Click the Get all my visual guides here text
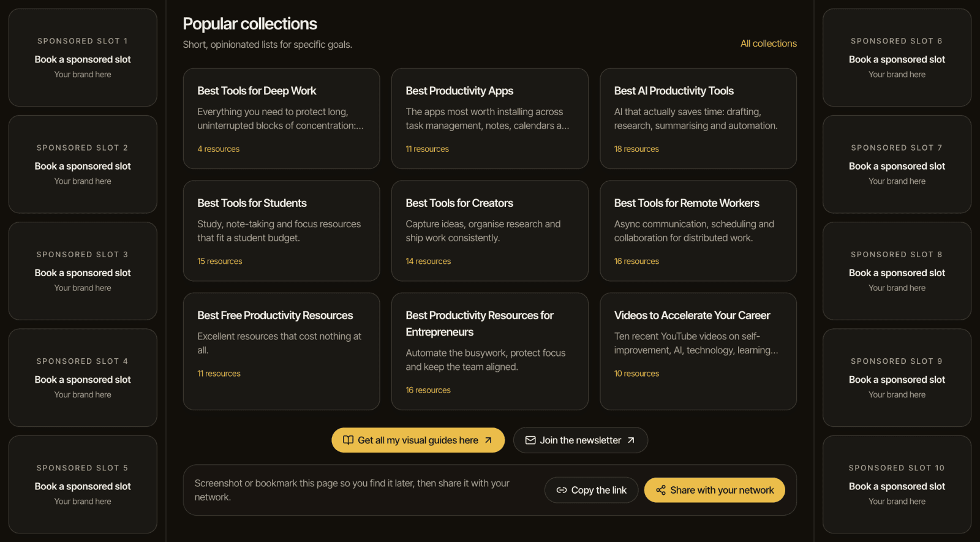The height and width of the screenshot is (542, 980). coord(418,440)
